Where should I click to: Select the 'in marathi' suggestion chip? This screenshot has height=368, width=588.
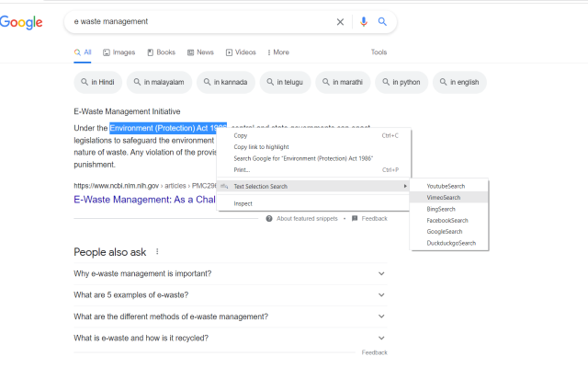(x=343, y=82)
